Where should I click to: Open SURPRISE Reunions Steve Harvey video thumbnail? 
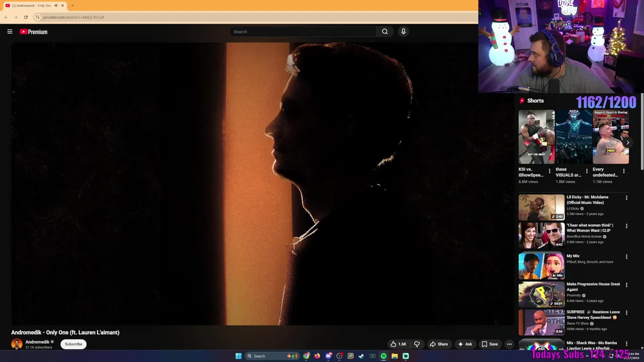tap(541, 322)
